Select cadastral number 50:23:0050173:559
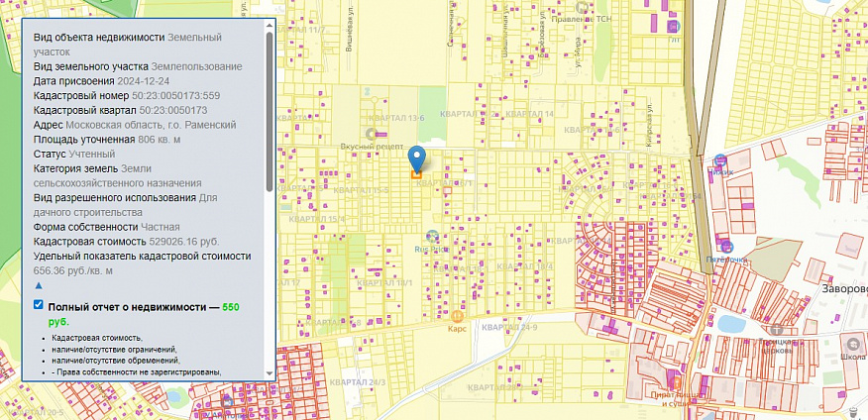The width and height of the screenshot is (868, 420). (177, 96)
